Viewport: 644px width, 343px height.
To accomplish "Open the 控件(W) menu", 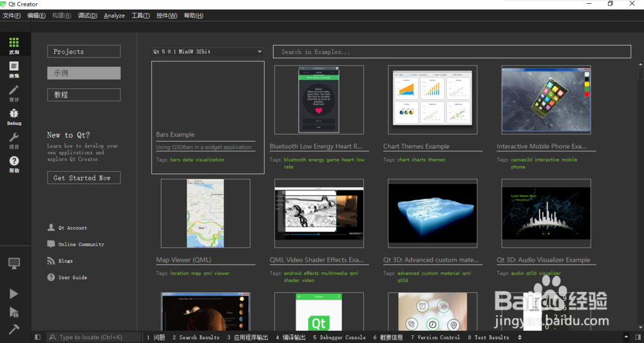I will click(167, 15).
